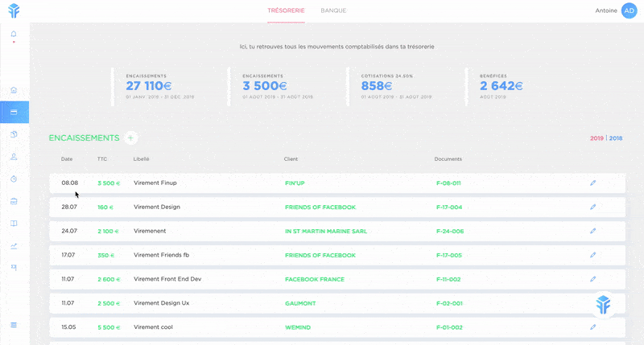644x345 pixels.
Task: Click the pencil icon for Virement Front End Dev
Action: tap(592, 279)
